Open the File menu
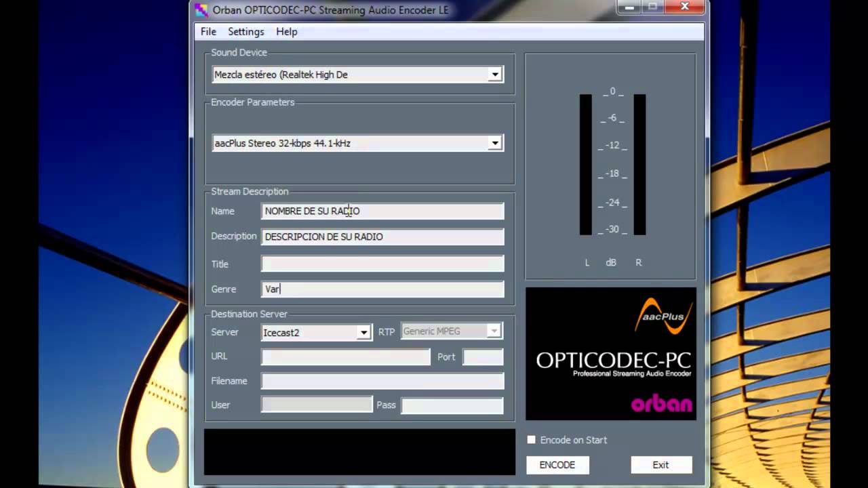Viewport: 868px width, 488px height. click(x=208, y=32)
